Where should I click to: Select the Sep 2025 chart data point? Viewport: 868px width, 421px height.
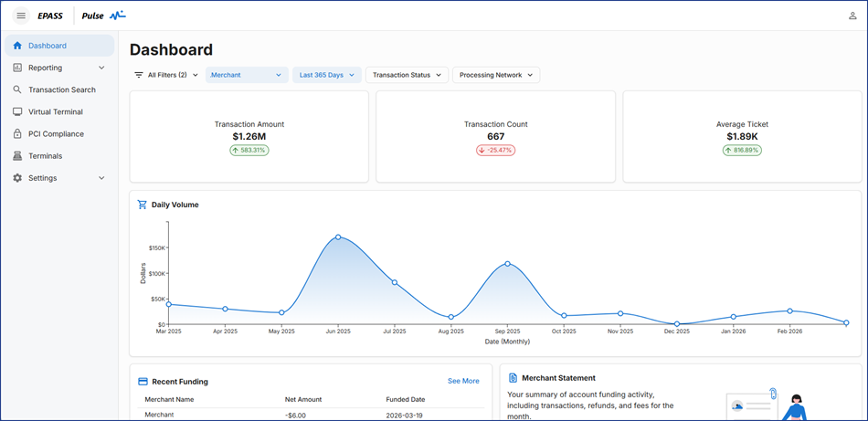507,264
